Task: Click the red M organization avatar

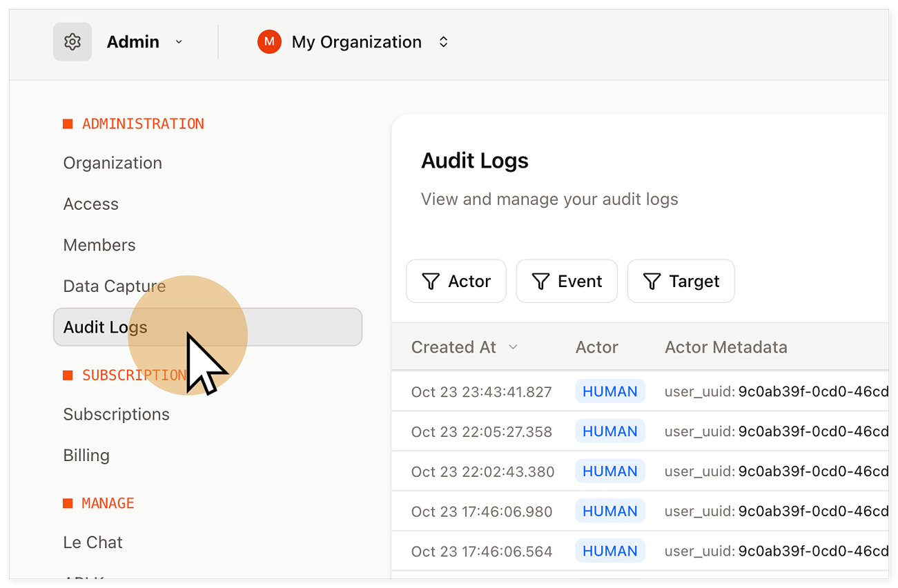Action: pyautogui.click(x=269, y=42)
